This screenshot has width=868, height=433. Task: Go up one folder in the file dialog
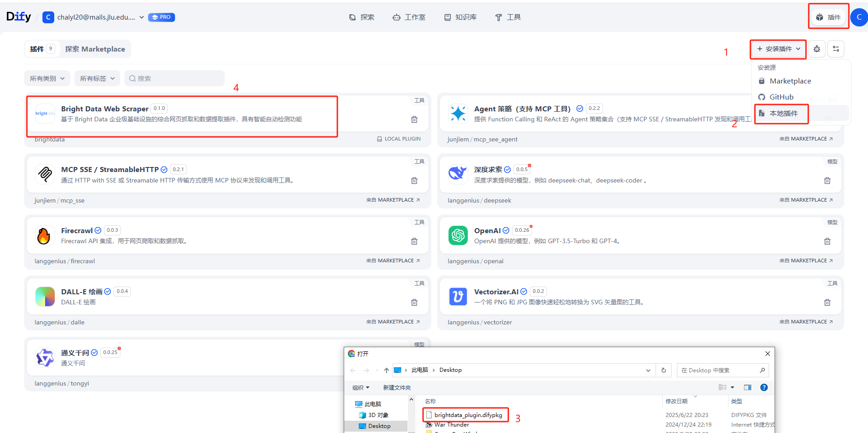(x=387, y=370)
